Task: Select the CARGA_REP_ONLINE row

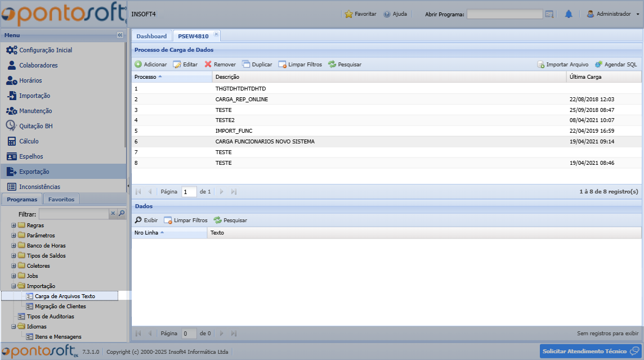Action: (x=241, y=100)
